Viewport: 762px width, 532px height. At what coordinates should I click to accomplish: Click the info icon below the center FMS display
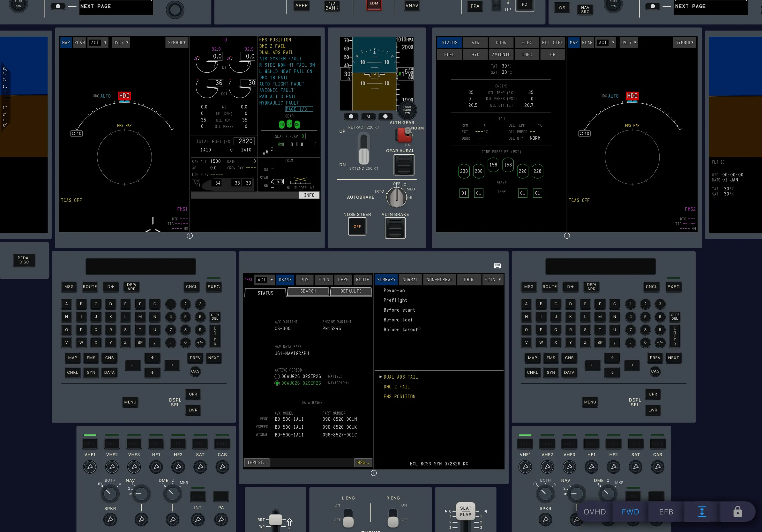(x=374, y=473)
